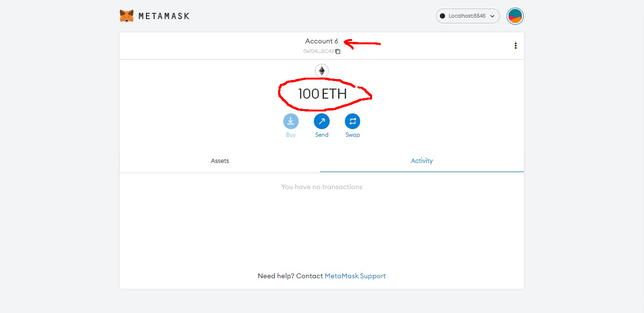The width and height of the screenshot is (644, 313).
Task: Open the Localhost:8545 network dropdown
Action: (x=467, y=16)
